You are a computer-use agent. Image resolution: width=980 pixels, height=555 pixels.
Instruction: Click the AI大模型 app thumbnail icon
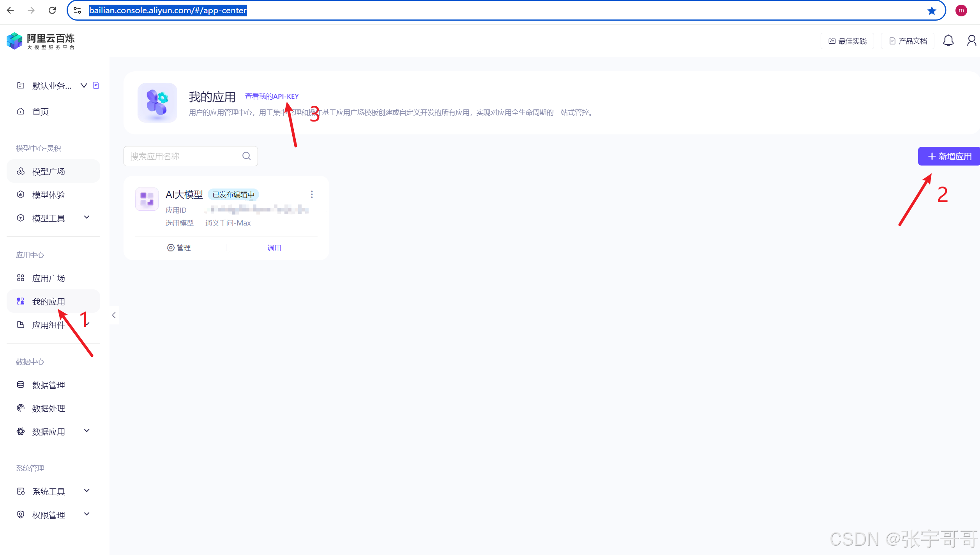(147, 199)
